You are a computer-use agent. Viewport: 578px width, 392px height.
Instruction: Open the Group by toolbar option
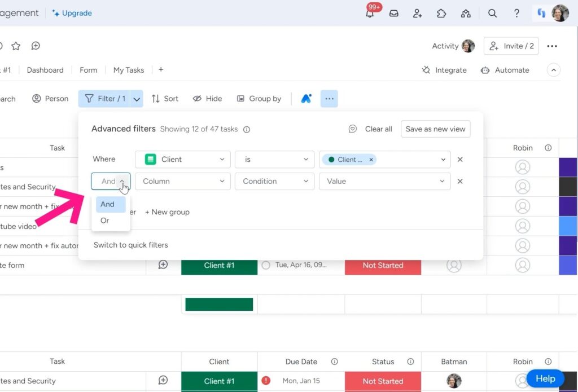point(259,98)
